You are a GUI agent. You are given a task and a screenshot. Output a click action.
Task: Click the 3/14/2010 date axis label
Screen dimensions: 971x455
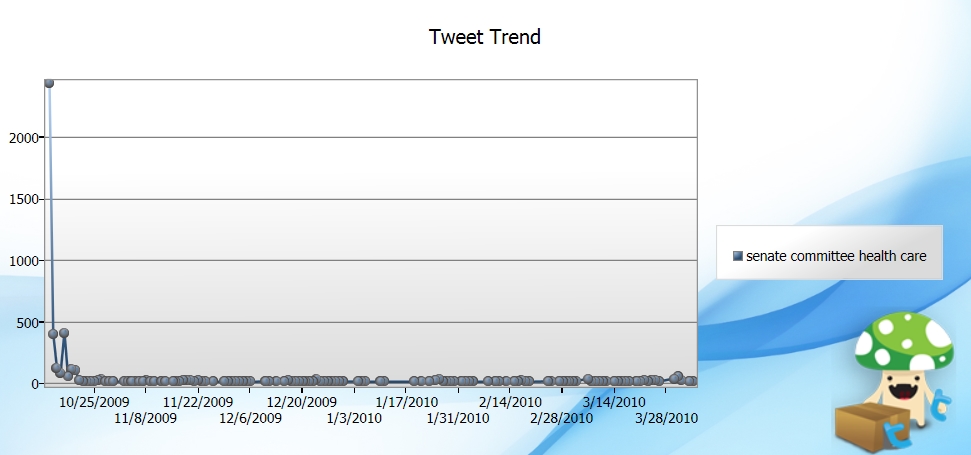614,402
